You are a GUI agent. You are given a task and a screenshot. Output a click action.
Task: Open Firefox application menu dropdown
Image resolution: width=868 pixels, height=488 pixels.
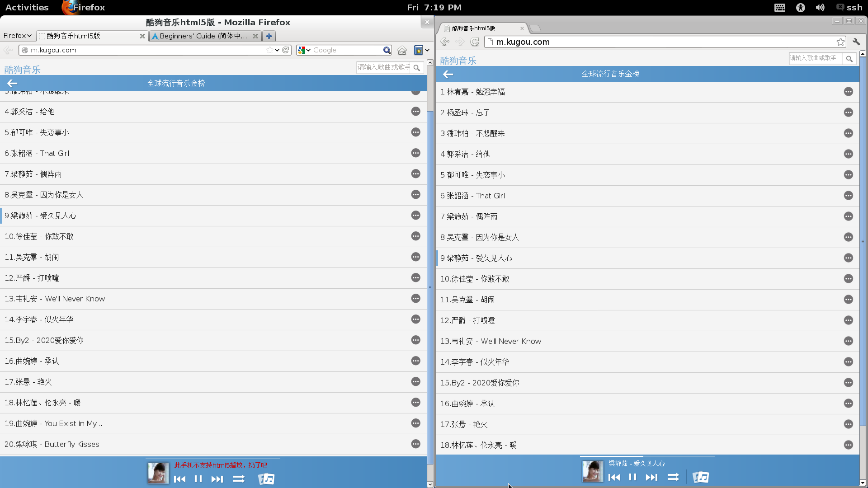[17, 36]
